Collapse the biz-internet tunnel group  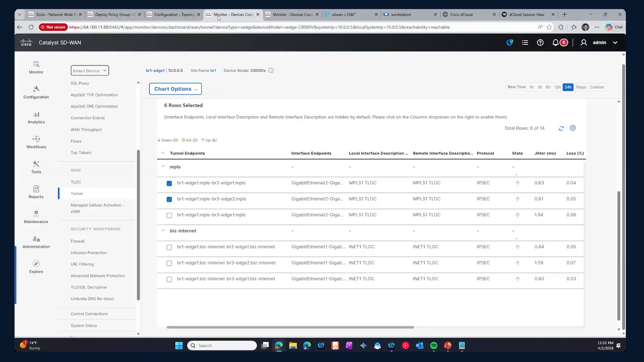(163, 230)
